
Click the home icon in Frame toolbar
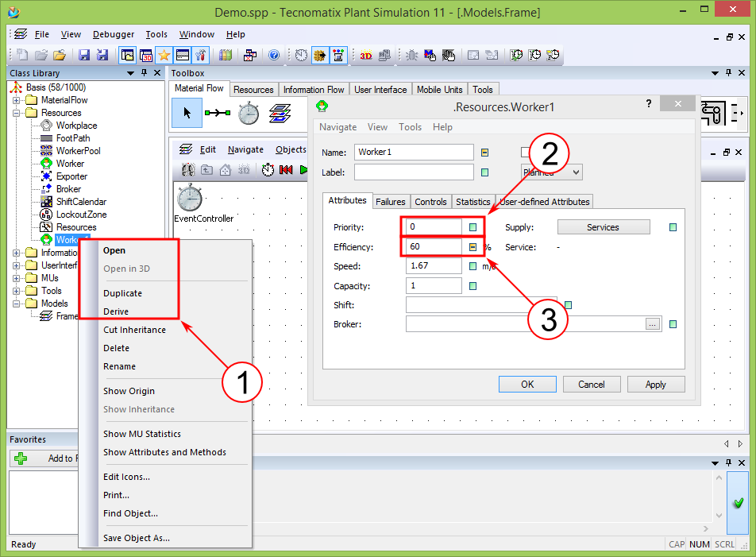coord(226,170)
